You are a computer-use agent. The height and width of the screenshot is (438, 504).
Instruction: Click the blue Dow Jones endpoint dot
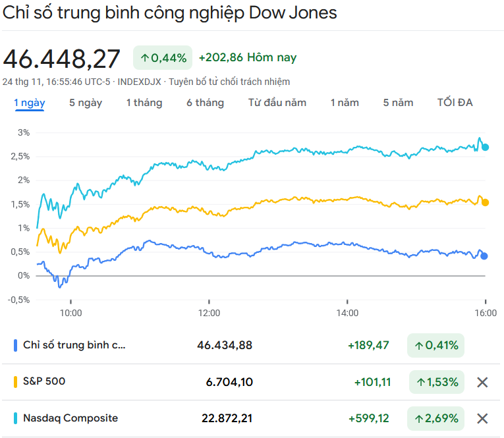pyautogui.click(x=485, y=256)
